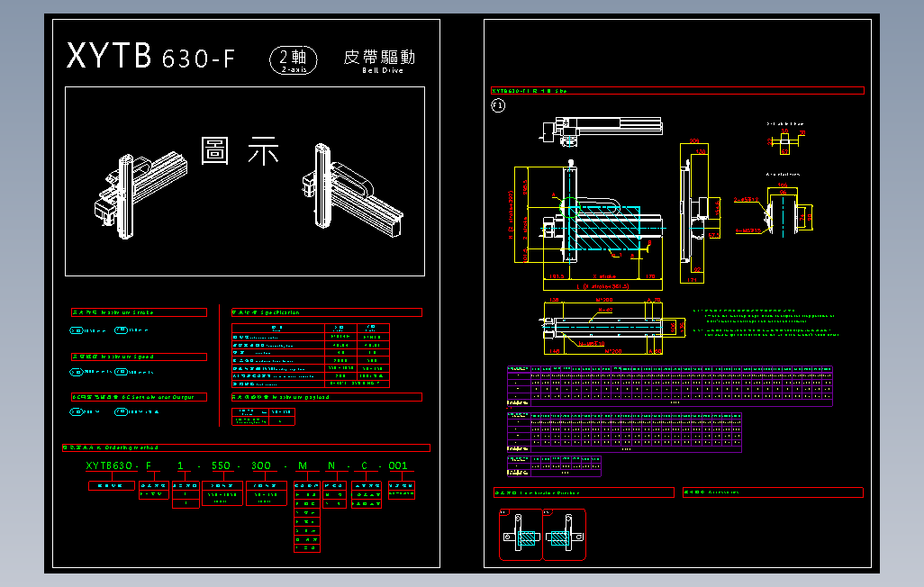Click 001 in the ordering code

point(398,465)
